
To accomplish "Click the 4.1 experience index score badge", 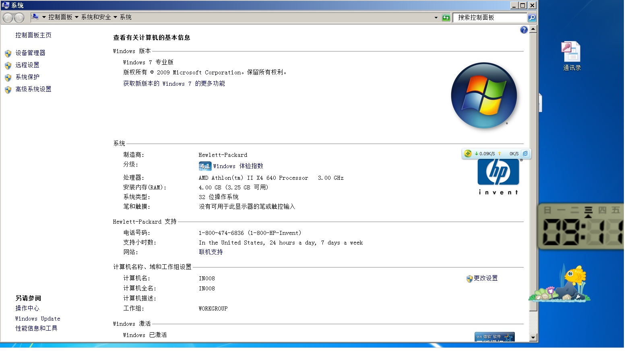I will coord(205,166).
